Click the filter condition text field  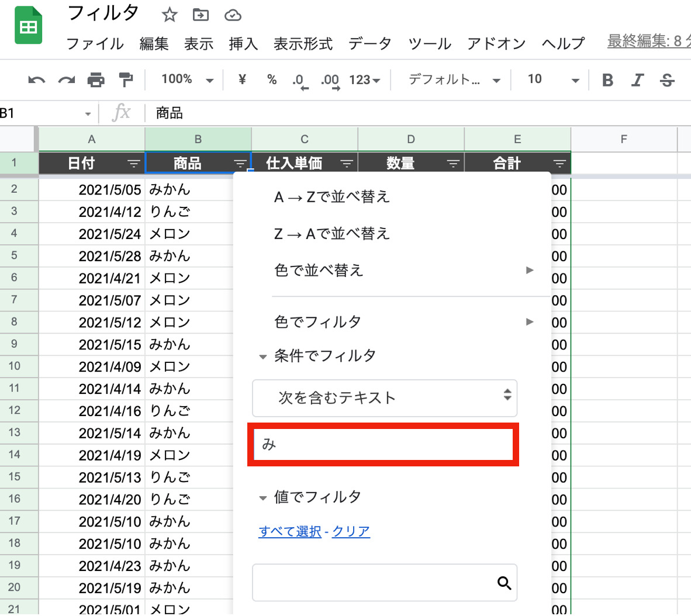tap(383, 445)
